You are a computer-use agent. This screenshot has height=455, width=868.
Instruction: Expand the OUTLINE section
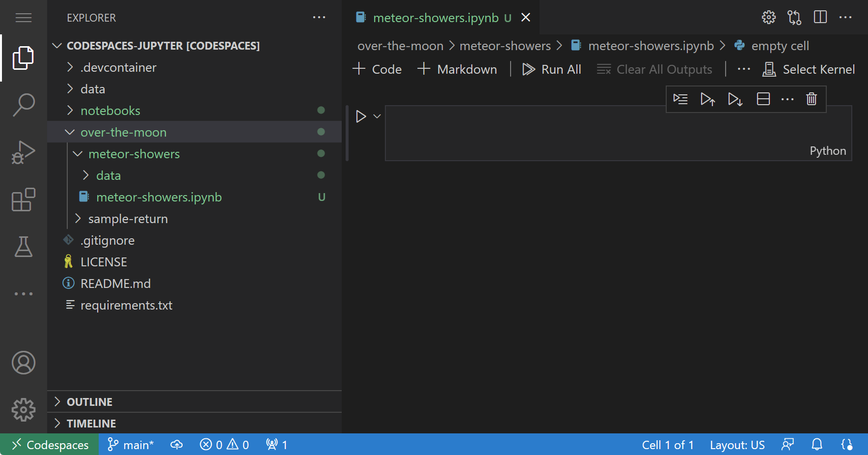(194, 402)
